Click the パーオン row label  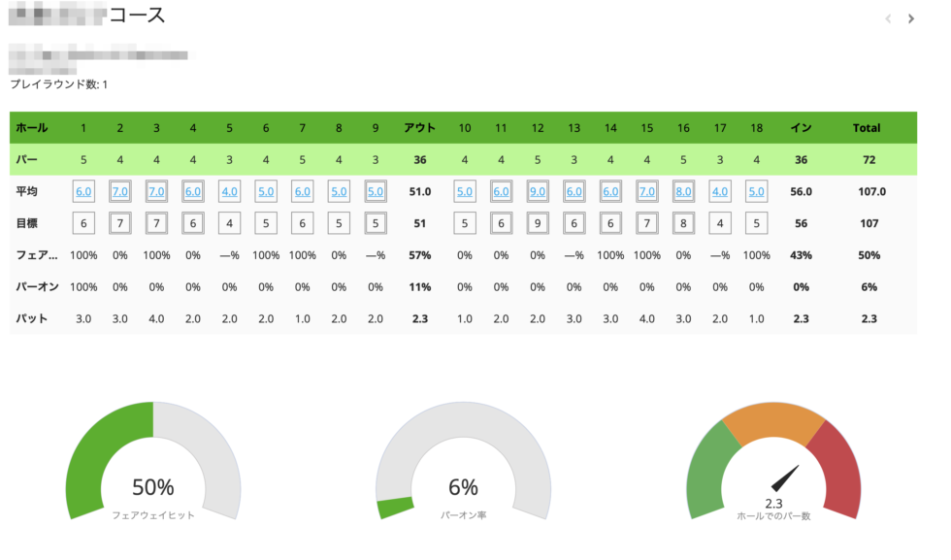36,287
